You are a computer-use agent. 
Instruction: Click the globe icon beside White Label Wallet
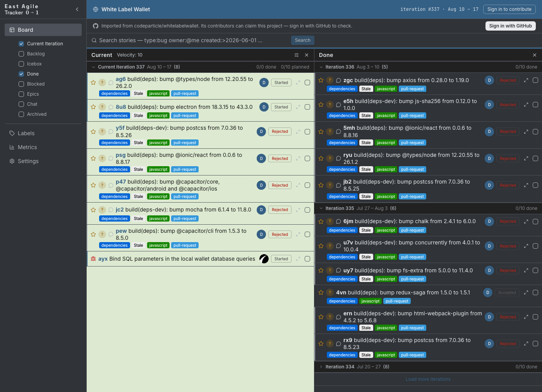(x=96, y=9)
